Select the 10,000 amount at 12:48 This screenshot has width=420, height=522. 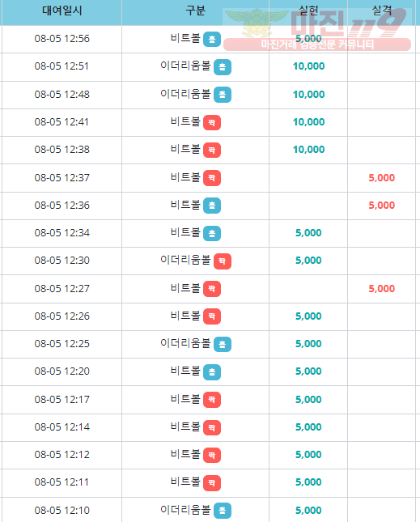pos(308,95)
